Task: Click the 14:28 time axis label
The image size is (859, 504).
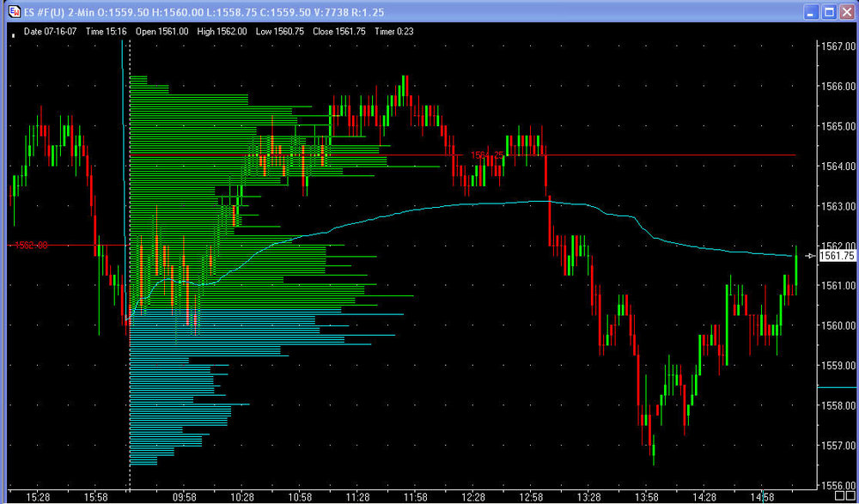Action: [x=704, y=497]
